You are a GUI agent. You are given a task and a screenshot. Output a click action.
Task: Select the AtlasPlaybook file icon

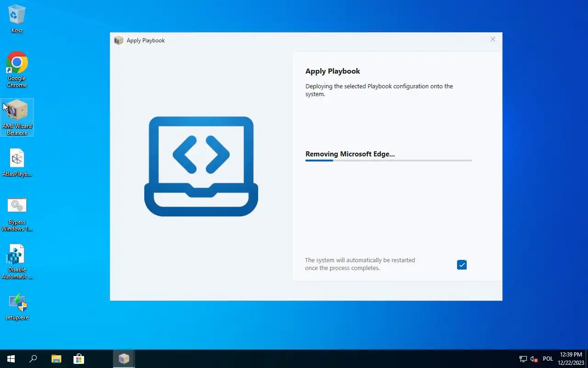tap(17, 163)
